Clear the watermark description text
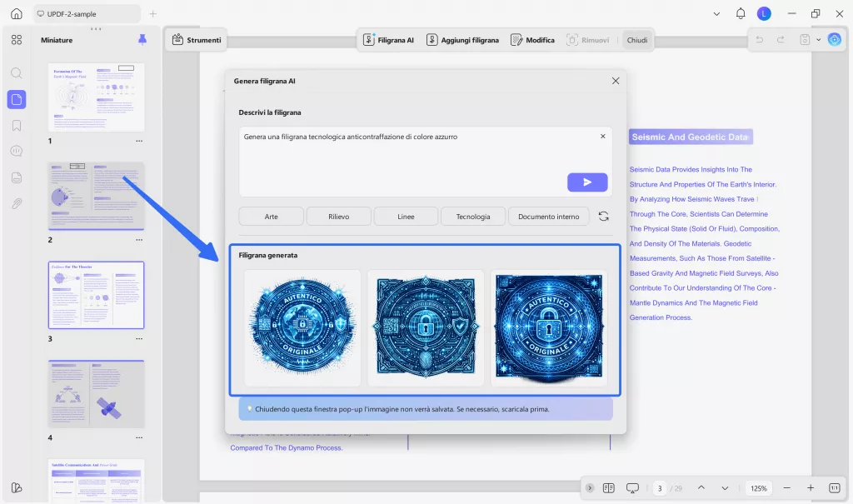Viewport: 853px width, 504px height. coord(603,136)
